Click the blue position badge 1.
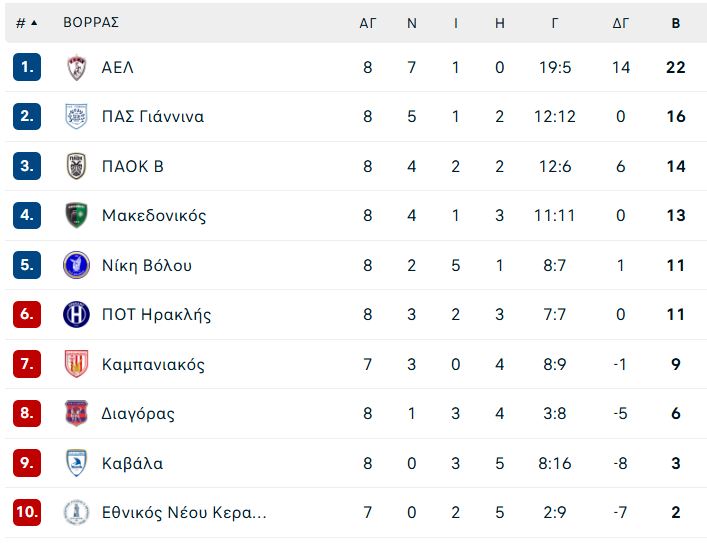The image size is (707, 550). (x=27, y=67)
